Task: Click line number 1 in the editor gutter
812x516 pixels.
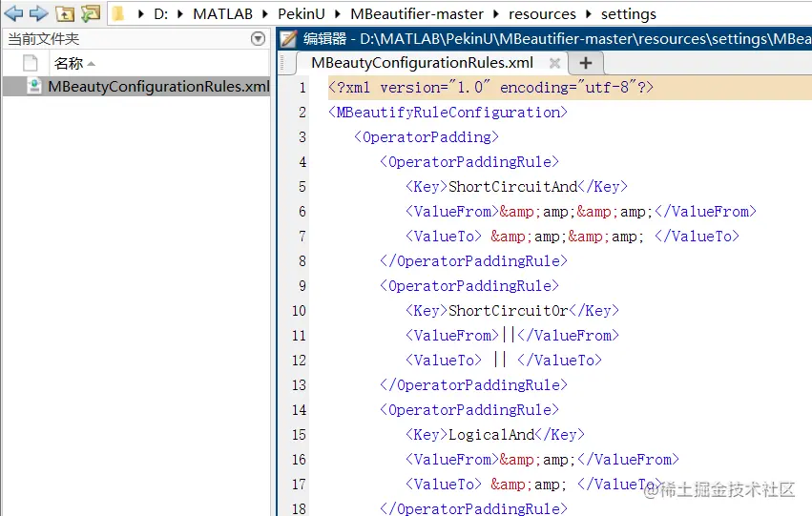Action: tap(302, 88)
